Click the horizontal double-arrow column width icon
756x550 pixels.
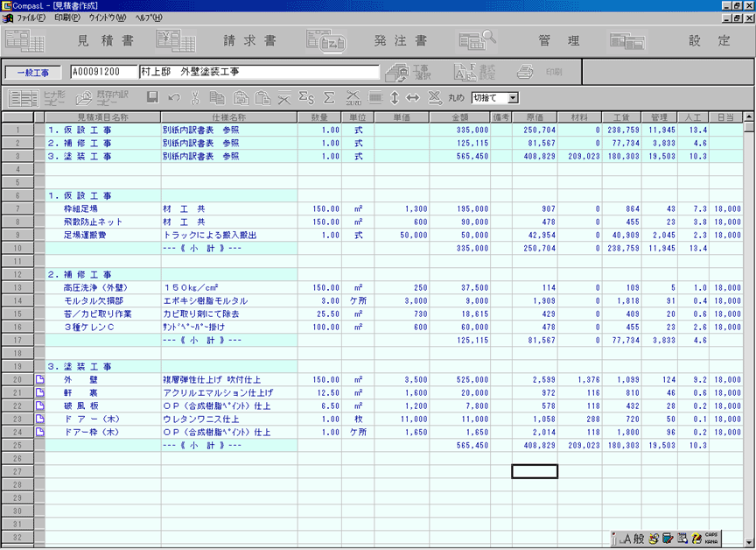413,98
